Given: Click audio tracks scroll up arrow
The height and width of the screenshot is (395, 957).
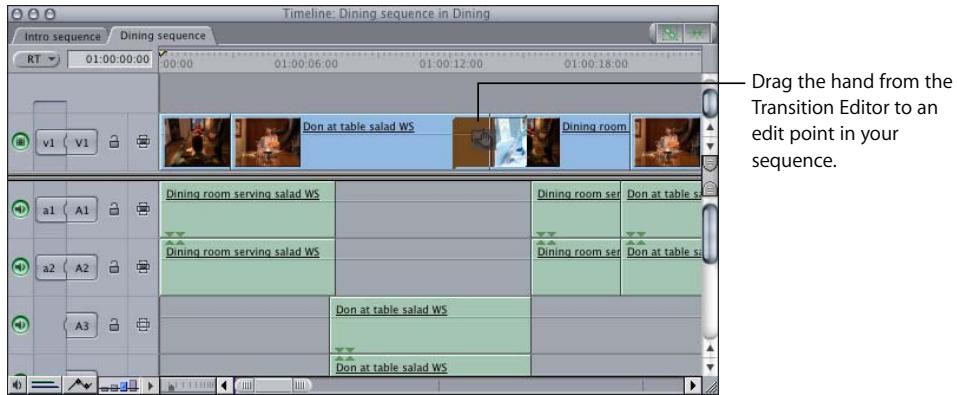Looking at the screenshot, I should tap(709, 348).
